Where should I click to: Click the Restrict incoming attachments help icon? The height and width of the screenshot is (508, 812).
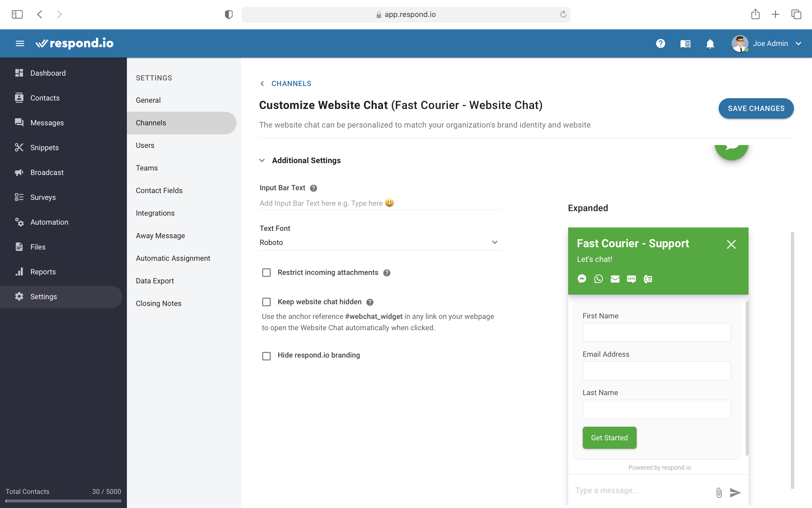(387, 273)
